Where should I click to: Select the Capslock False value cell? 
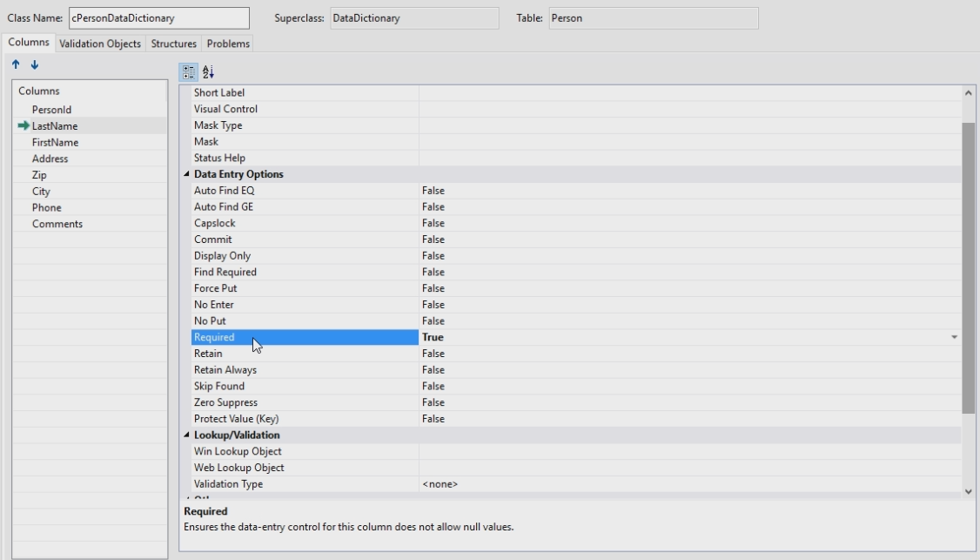click(433, 223)
